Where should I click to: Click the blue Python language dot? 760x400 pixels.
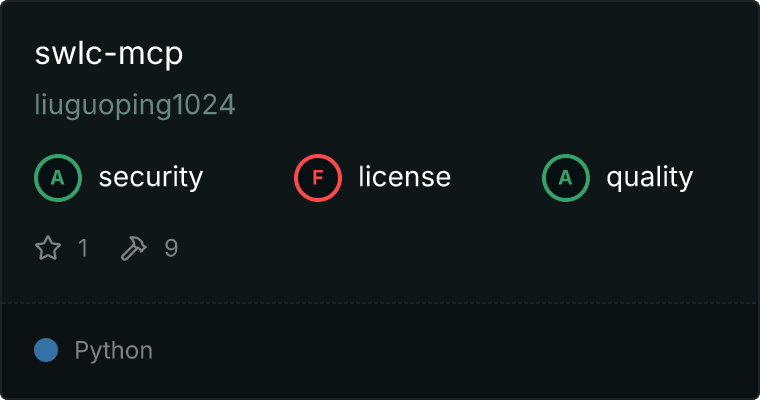click(46, 350)
